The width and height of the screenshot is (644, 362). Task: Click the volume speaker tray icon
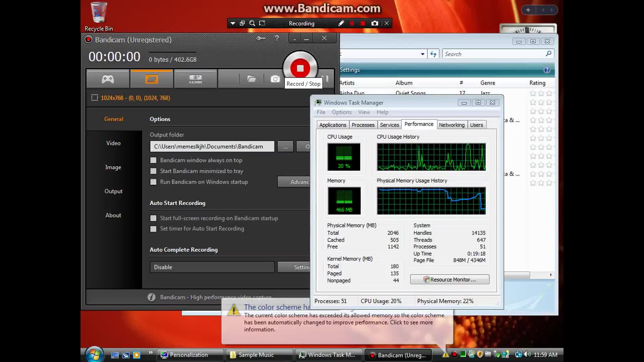tap(527, 354)
